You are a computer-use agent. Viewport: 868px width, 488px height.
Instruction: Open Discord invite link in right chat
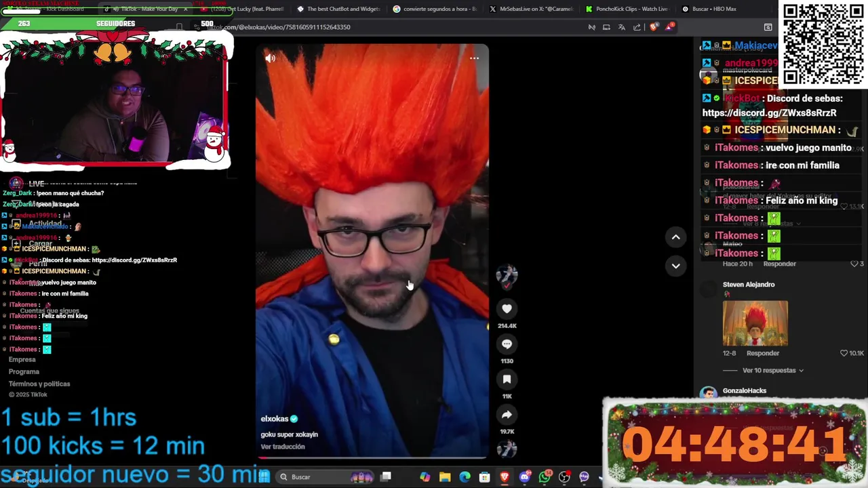tap(769, 113)
